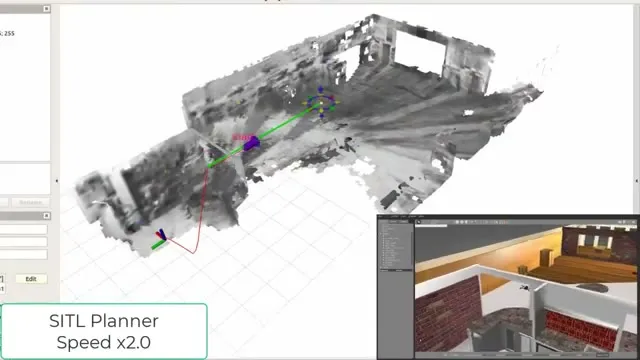Close the upper left dock panel
This screenshot has width=640, height=360.
pyautogui.click(x=47, y=9)
